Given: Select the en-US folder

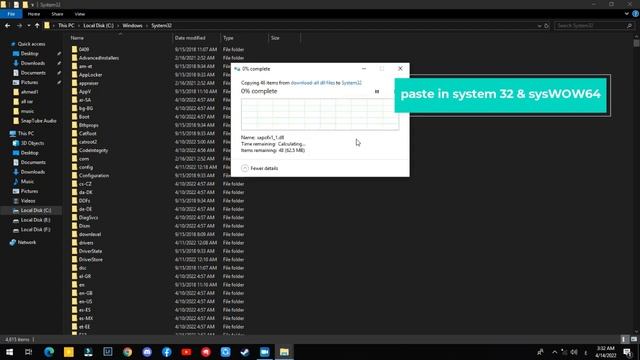Looking at the screenshot, I should tap(85, 302).
